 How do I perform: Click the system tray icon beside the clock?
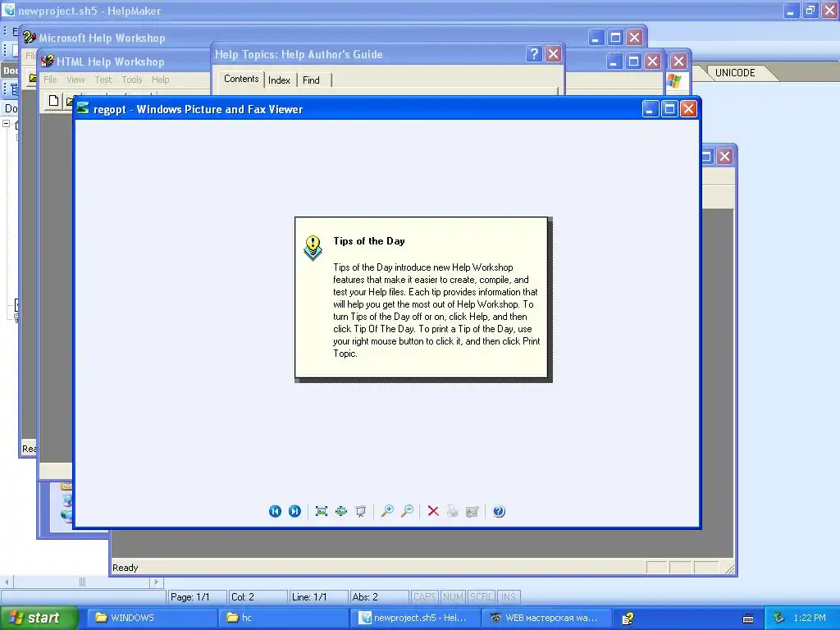[779, 618]
